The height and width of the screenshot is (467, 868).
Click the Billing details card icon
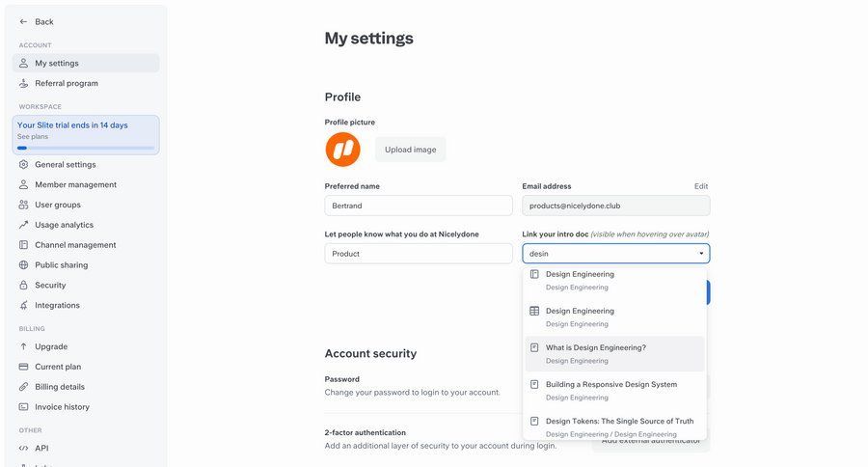tap(23, 387)
